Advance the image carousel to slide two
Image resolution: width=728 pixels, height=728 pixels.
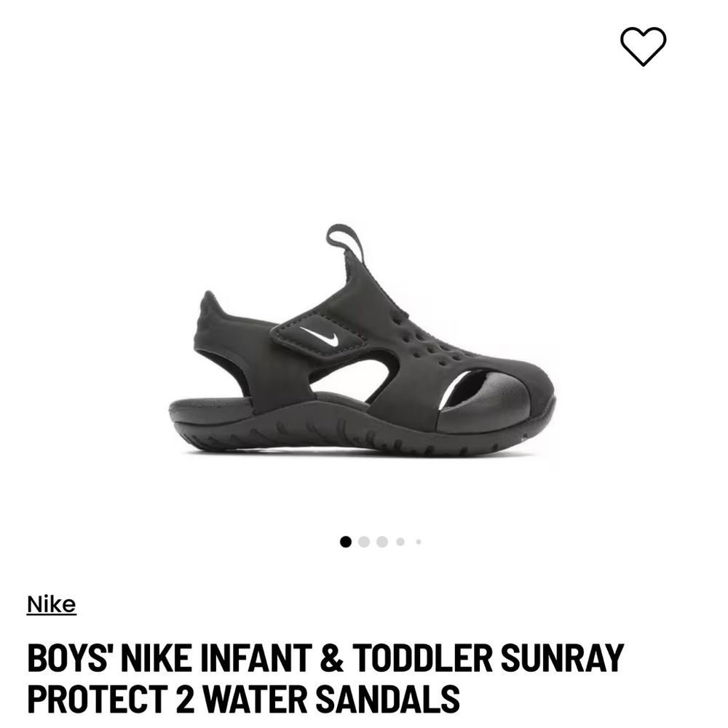[364, 541]
